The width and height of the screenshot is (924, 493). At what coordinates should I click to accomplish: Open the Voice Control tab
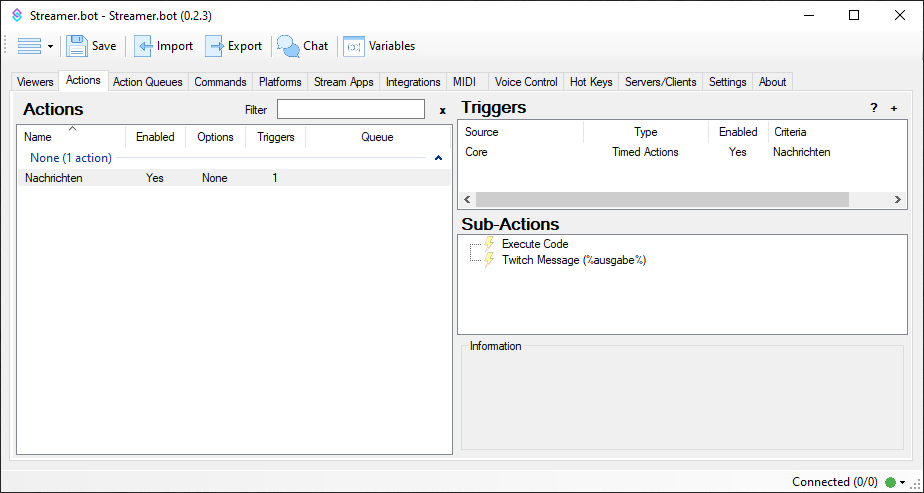(526, 82)
